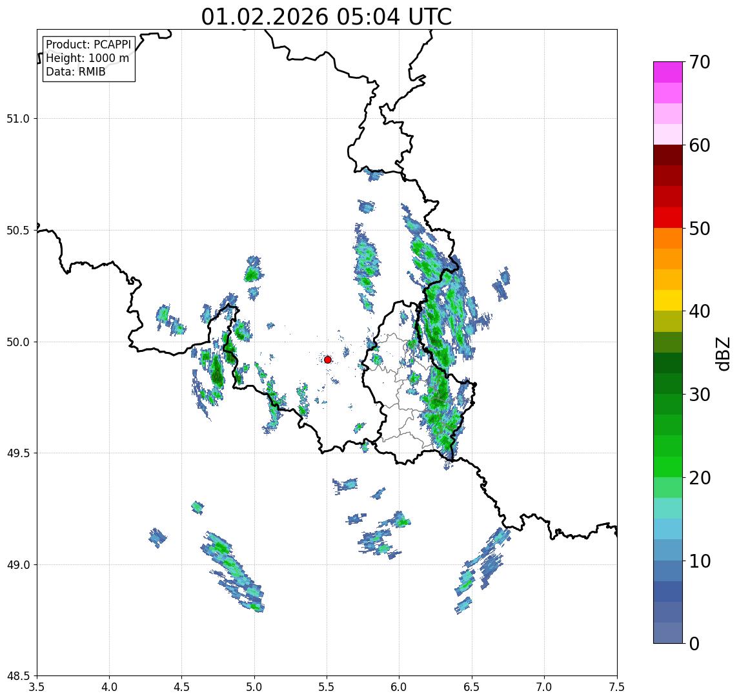
Task: Click the latitude axis label 49.5
Action: 18,453
